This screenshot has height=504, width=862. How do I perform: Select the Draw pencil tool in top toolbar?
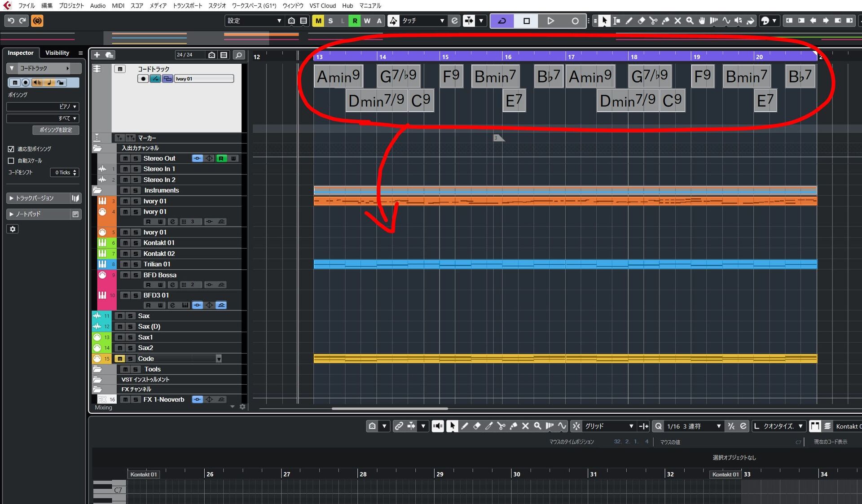[x=629, y=21]
